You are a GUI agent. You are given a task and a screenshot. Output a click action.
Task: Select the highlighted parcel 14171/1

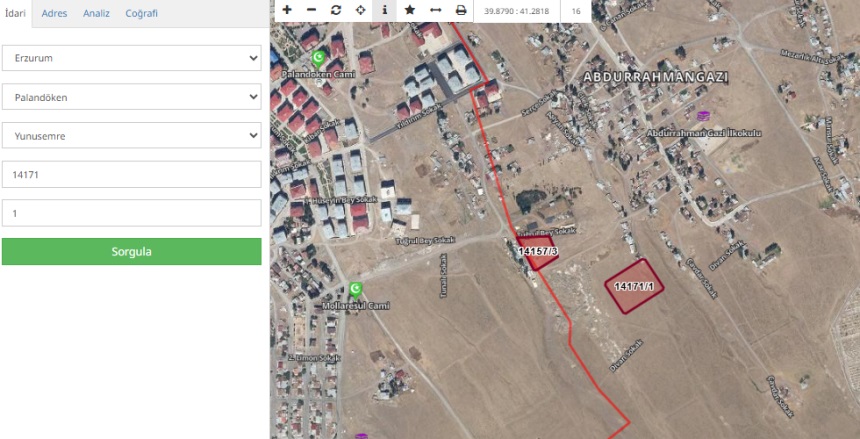point(634,286)
